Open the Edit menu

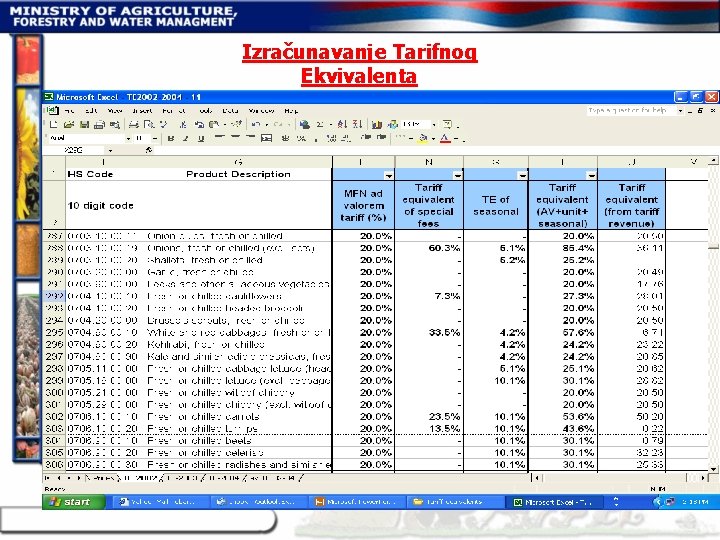point(92,111)
